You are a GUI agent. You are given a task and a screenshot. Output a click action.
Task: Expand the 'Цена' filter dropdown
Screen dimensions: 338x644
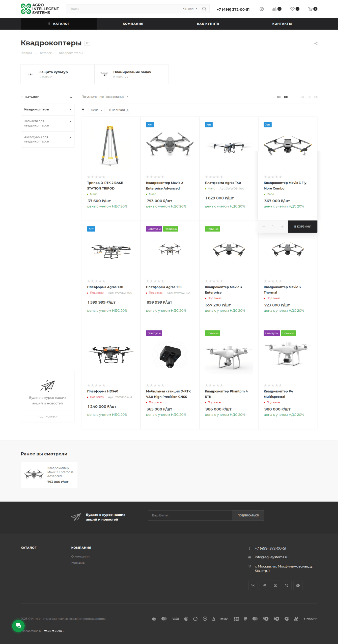click(x=96, y=110)
